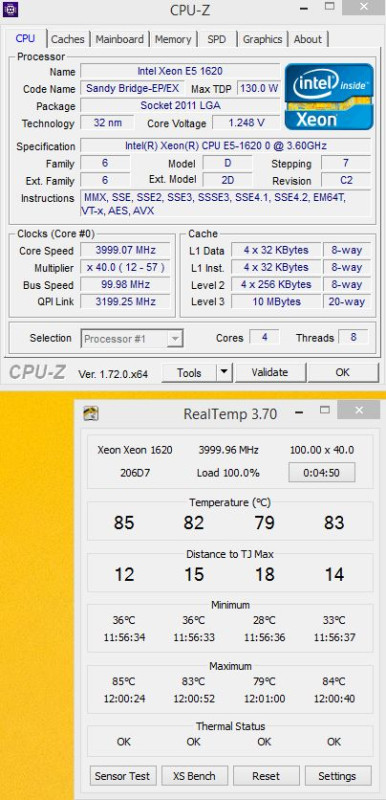Click the 12:01:00 maximum timestamp
The image size is (386, 800).
pos(264,698)
